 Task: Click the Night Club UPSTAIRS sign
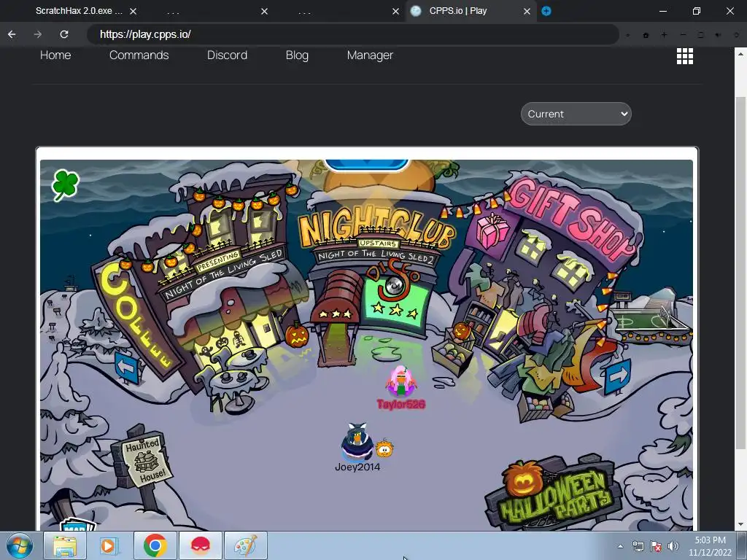pyautogui.click(x=378, y=243)
